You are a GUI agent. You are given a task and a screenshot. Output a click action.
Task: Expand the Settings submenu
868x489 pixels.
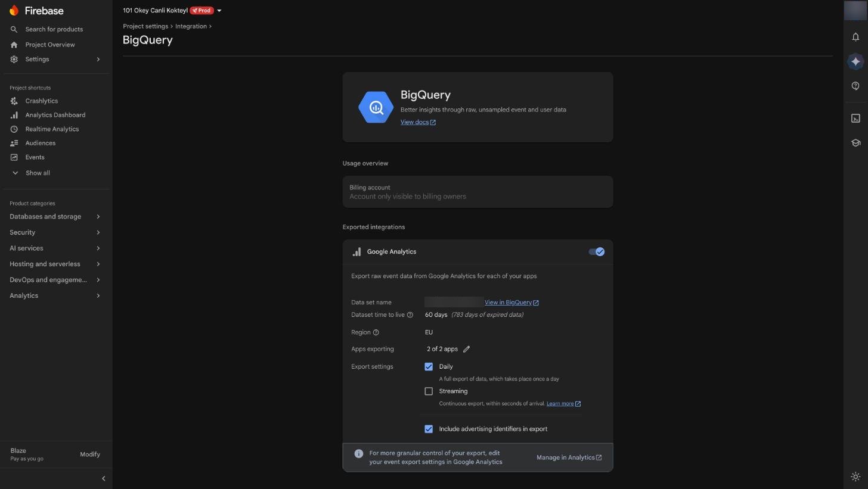(x=98, y=60)
